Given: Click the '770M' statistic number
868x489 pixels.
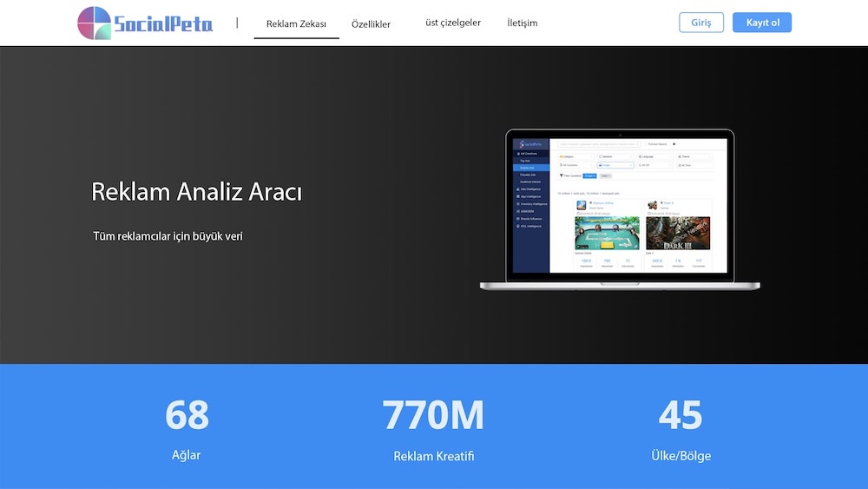Looking at the screenshot, I should tap(433, 415).
